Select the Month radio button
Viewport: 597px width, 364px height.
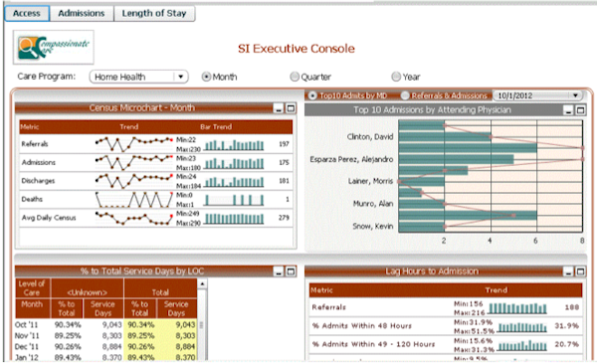point(206,77)
